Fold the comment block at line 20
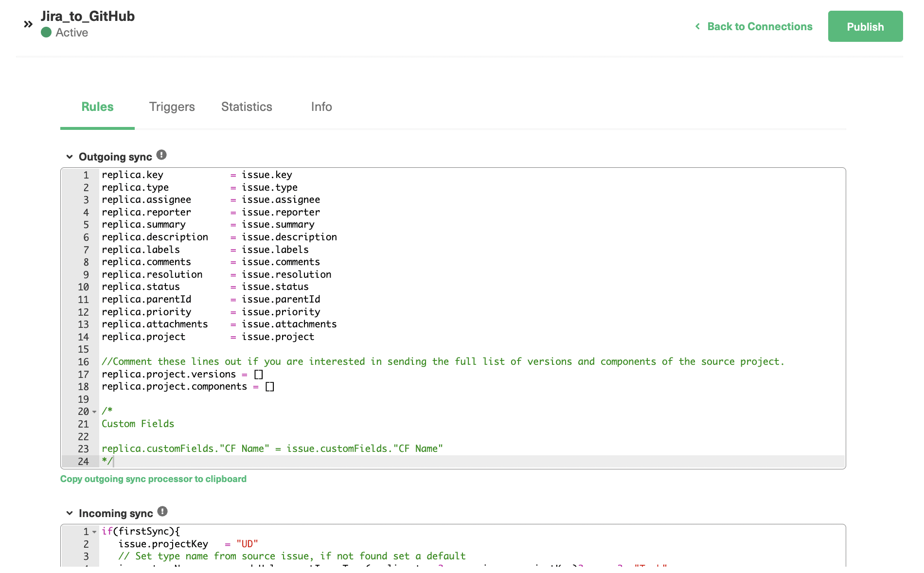 (94, 412)
